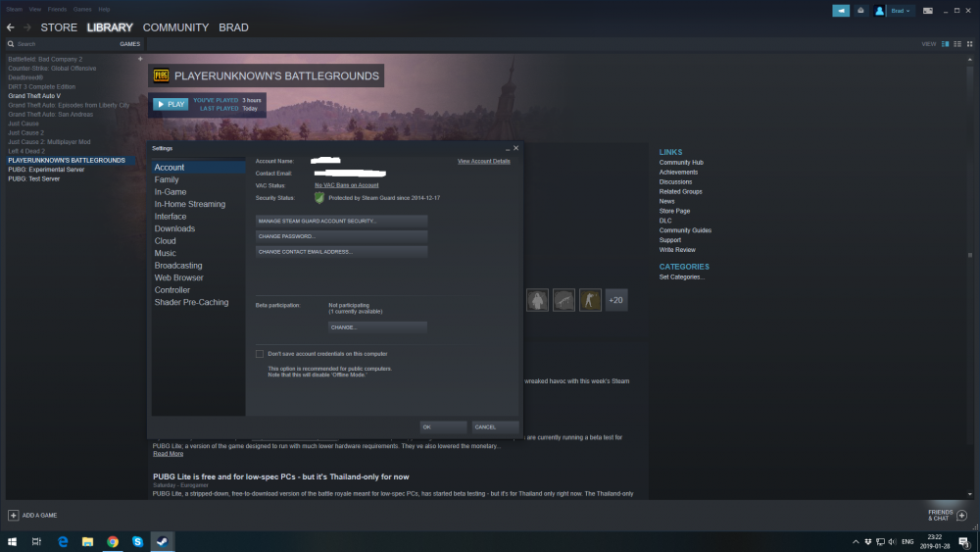
Task: Open the View menu
Action: (x=35, y=10)
